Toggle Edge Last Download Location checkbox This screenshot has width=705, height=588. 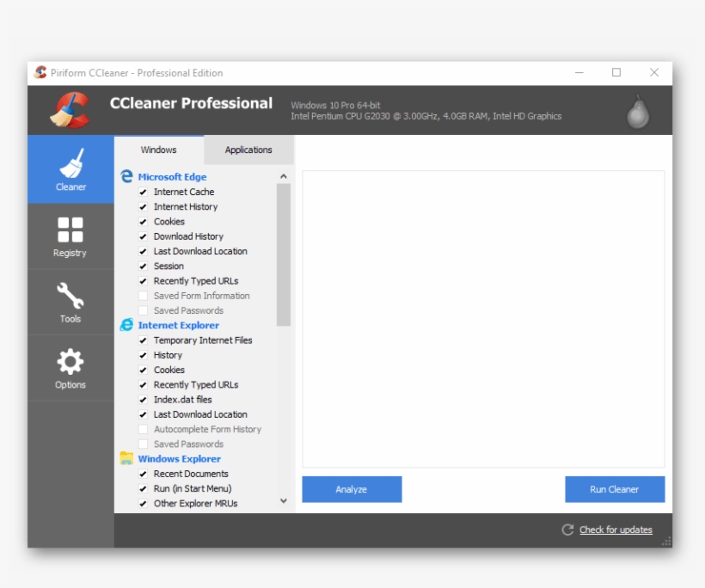click(143, 251)
